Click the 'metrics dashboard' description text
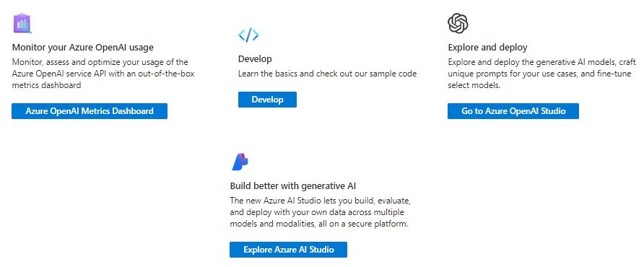Viewport: 644px width, 267px height. click(46, 85)
